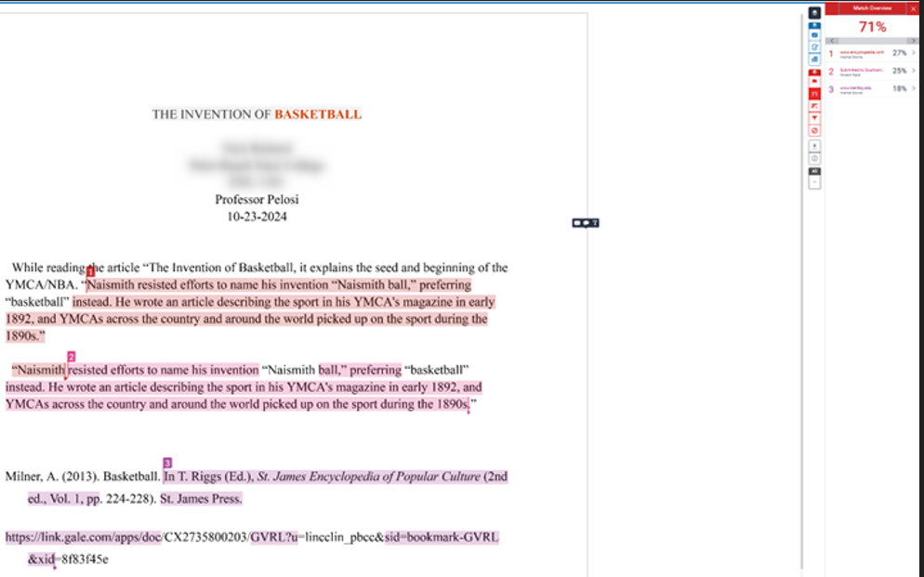The height and width of the screenshot is (577, 924).
Task: Open the similarity Filters funnel icon
Action: tap(815, 118)
